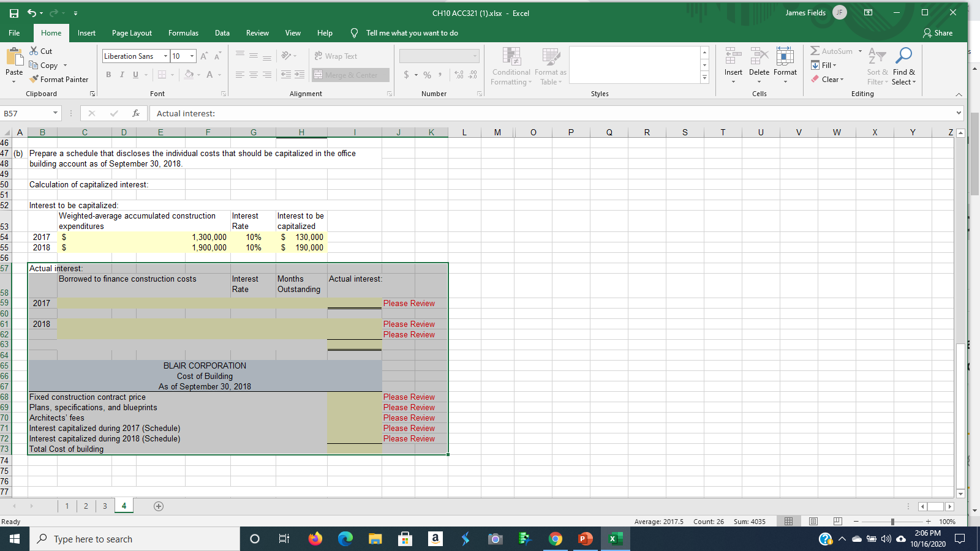The image size is (980, 551).
Task: Select the Format Painter tool
Action: 59,79
